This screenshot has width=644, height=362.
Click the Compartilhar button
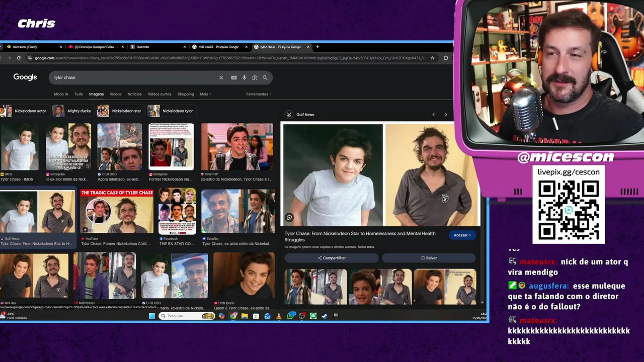point(332,258)
